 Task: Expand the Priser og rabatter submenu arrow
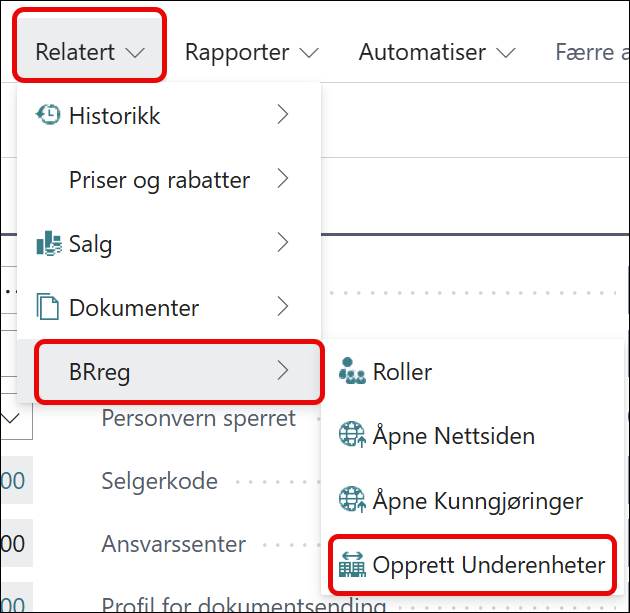[283, 180]
